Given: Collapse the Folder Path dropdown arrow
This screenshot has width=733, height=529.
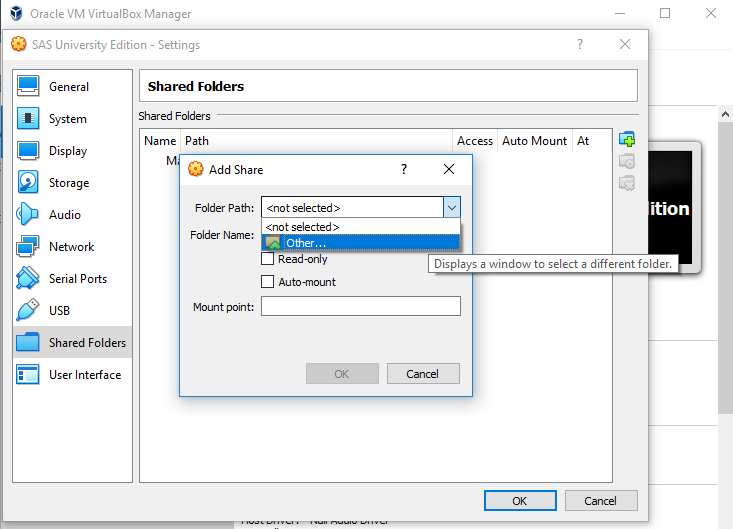Looking at the screenshot, I should tap(452, 207).
